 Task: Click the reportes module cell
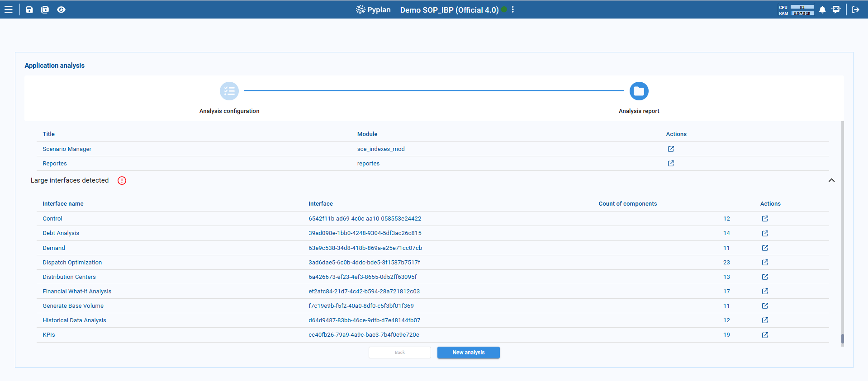click(368, 164)
